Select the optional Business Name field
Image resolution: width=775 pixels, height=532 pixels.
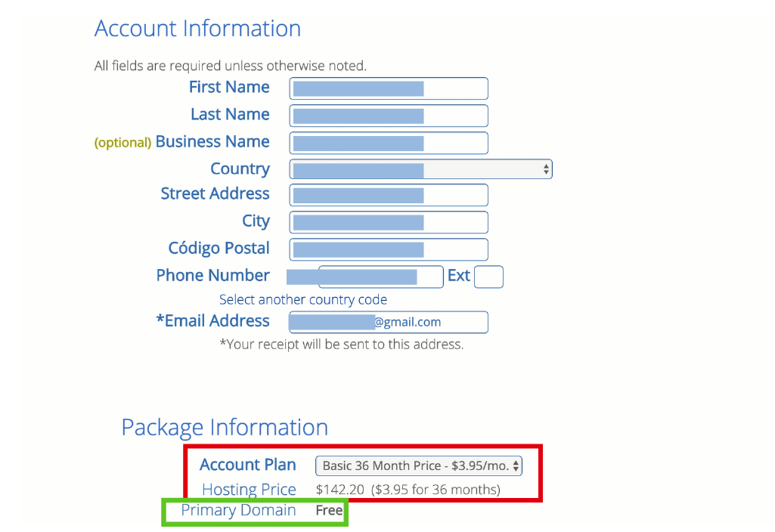pyautogui.click(x=388, y=143)
